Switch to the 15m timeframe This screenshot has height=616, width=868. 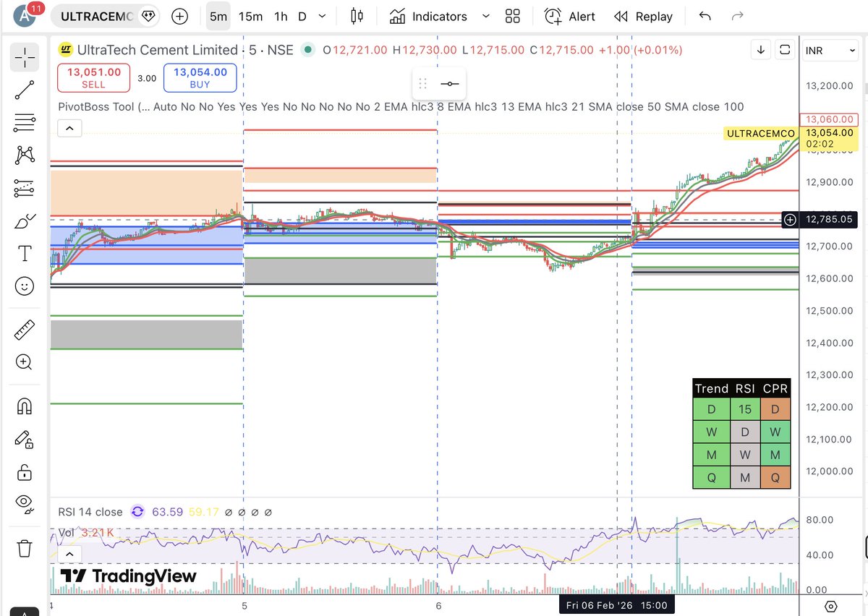coord(250,16)
